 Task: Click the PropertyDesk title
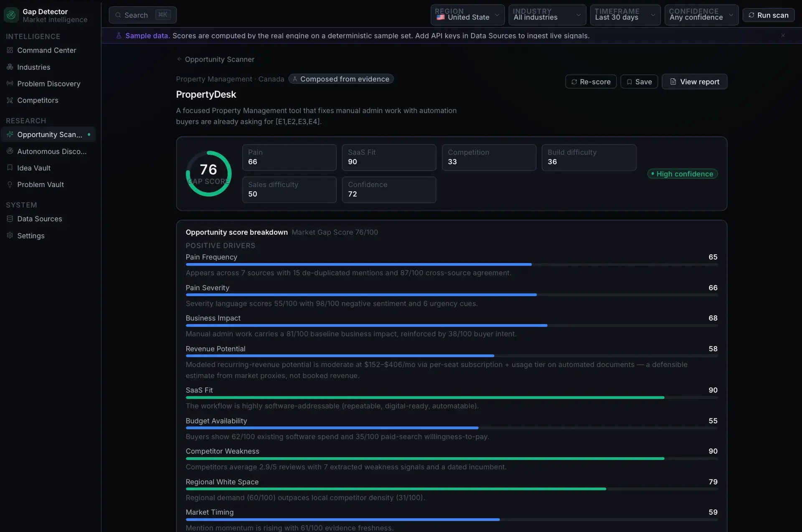coord(206,94)
